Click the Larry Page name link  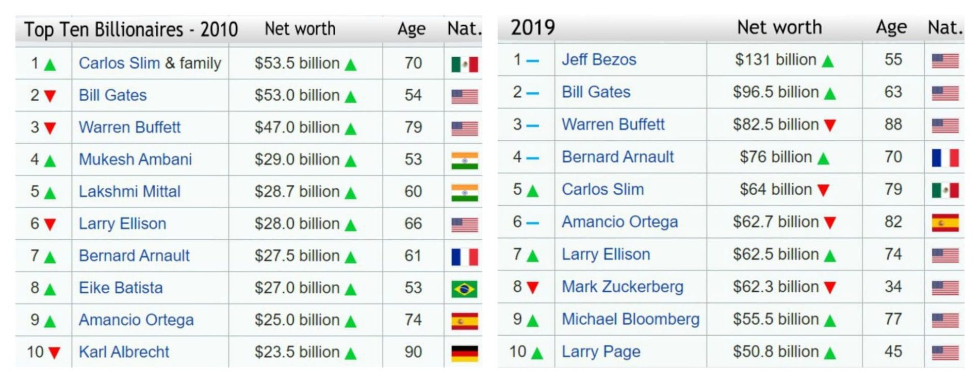tap(601, 352)
